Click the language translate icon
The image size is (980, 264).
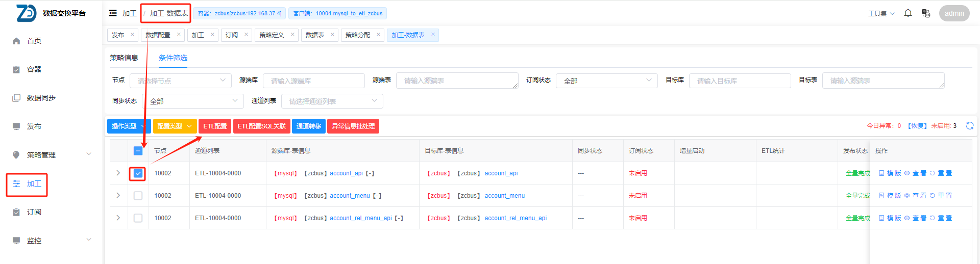point(926,13)
